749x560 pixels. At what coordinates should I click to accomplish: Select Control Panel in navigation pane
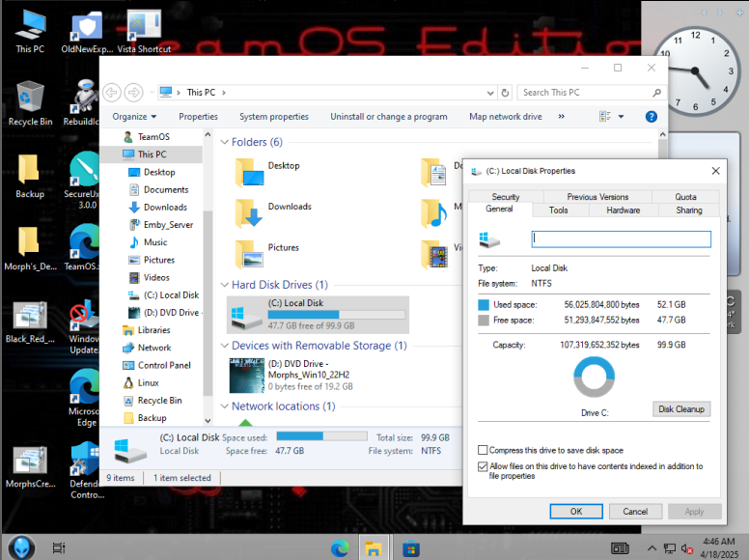tap(157, 365)
